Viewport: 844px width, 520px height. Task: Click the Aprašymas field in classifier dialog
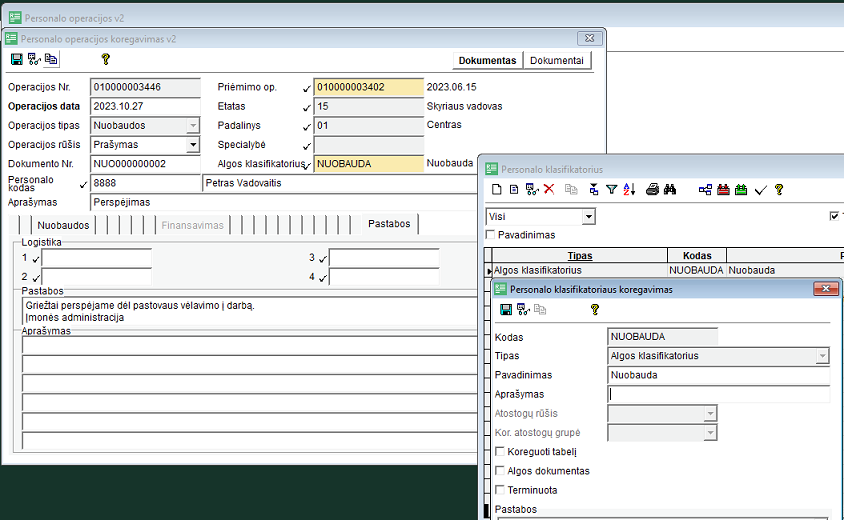coord(718,394)
